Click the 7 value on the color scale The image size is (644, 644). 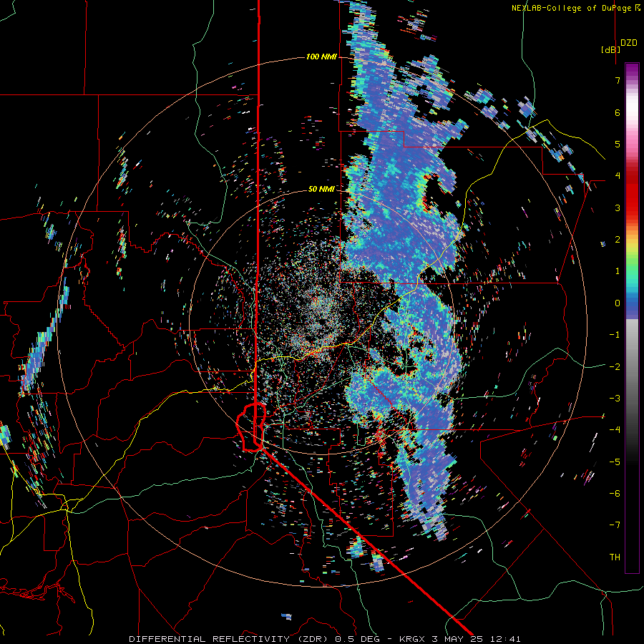pyautogui.click(x=618, y=80)
